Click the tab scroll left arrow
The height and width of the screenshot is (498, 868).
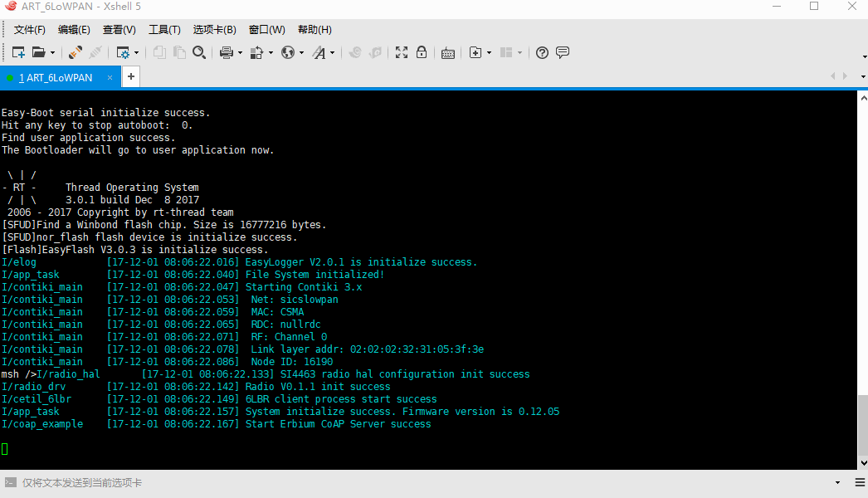(x=832, y=76)
